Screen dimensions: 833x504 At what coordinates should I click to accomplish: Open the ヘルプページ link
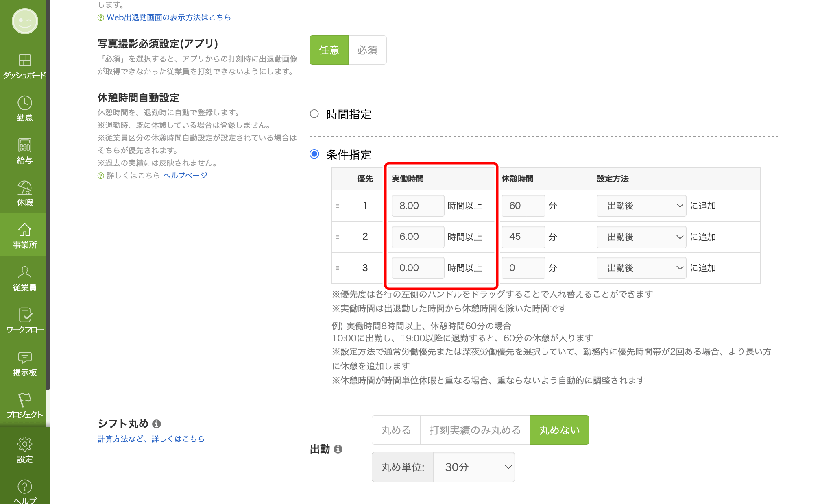(x=185, y=175)
